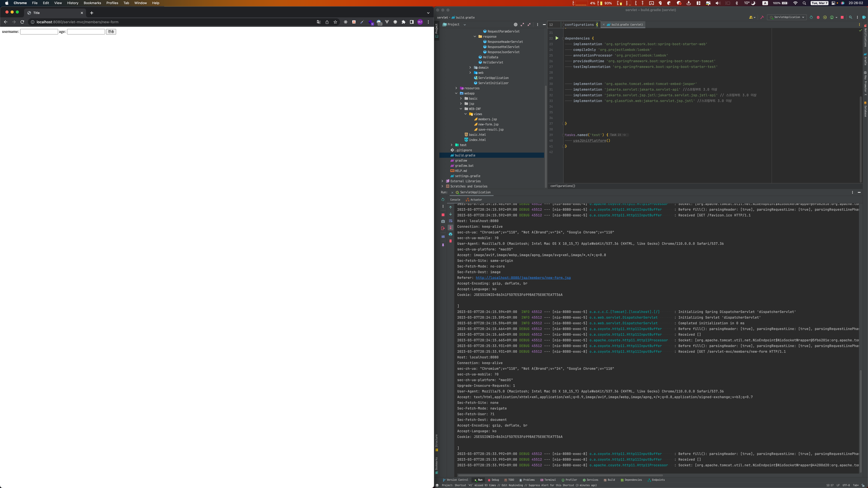This screenshot has width=868, height=488.
Task: Toggle soft-wrap in the console
Action: click(x=451, y=221)
